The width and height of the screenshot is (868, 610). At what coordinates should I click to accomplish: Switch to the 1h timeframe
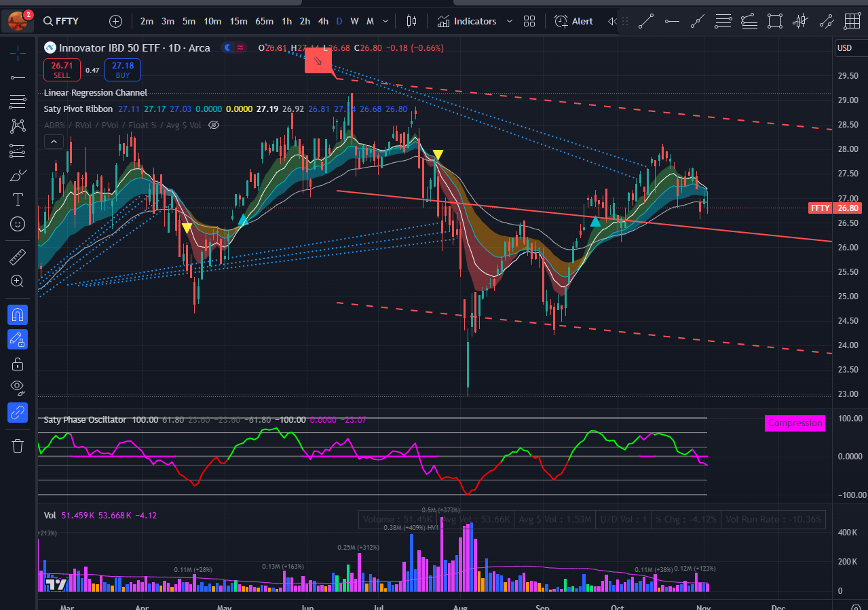coord(287,21)
